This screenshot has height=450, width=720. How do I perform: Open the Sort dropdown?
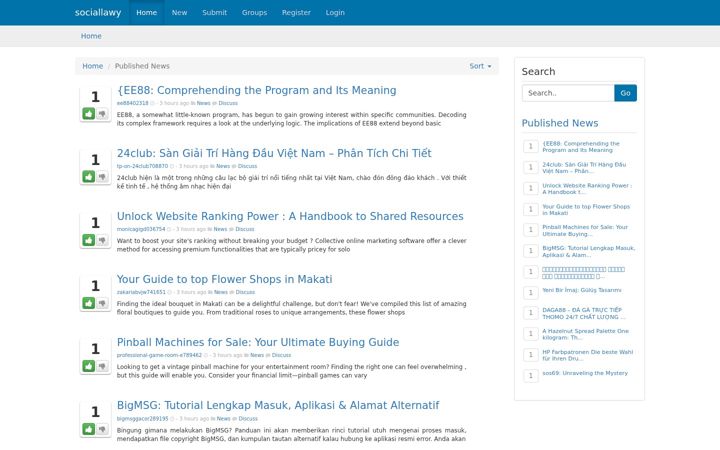pyautogui.click(x=480, y=66)
